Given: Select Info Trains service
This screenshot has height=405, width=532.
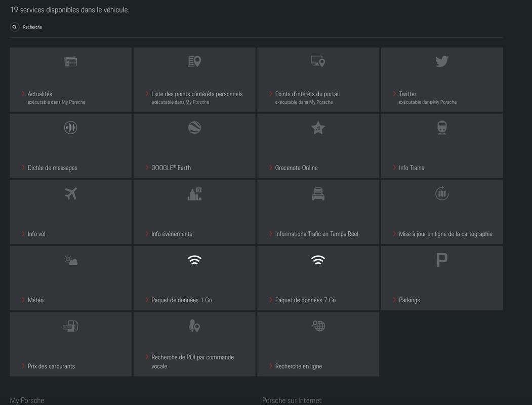Looking at the screenshot, I should pos(411,168).
